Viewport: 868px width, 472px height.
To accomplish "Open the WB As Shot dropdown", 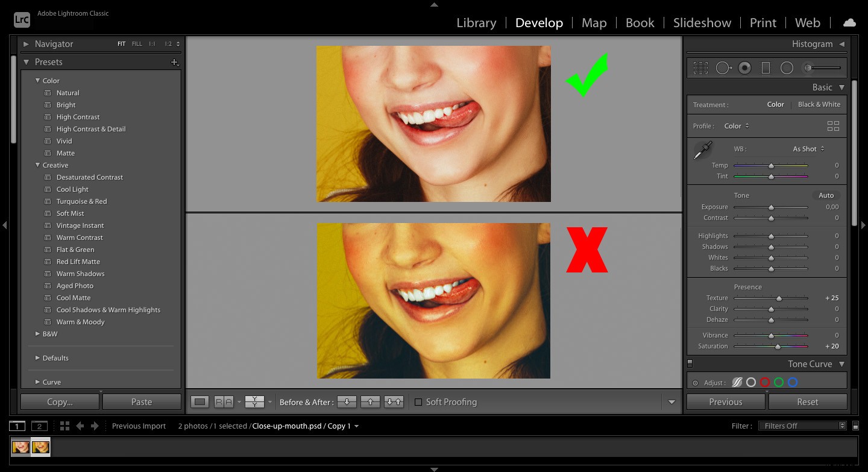I will pyautogui.click(x=807, y=148).
